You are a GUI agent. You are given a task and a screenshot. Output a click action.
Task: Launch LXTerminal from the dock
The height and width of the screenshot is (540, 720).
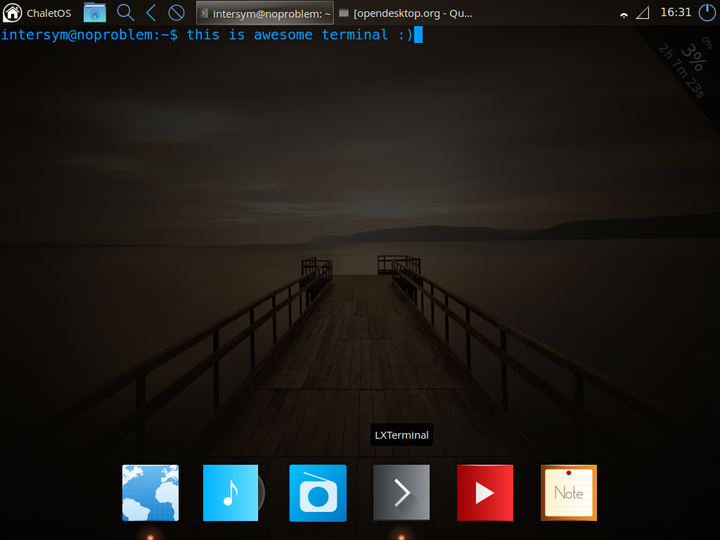pos(401,493)
